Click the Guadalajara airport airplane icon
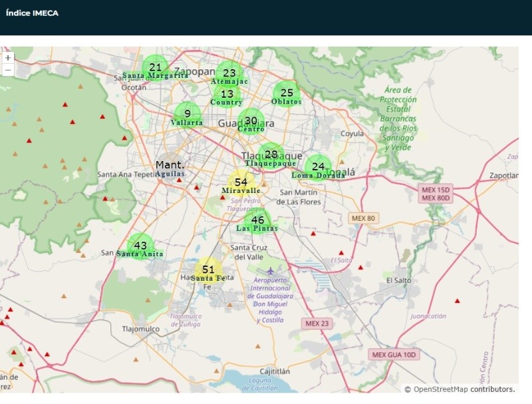 tap(270, 271)
